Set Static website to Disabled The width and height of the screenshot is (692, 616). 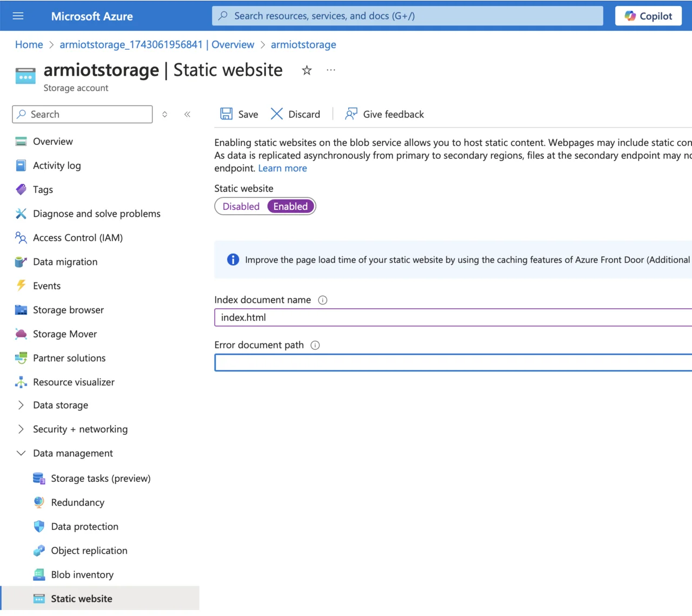click(x=241, y=207)
